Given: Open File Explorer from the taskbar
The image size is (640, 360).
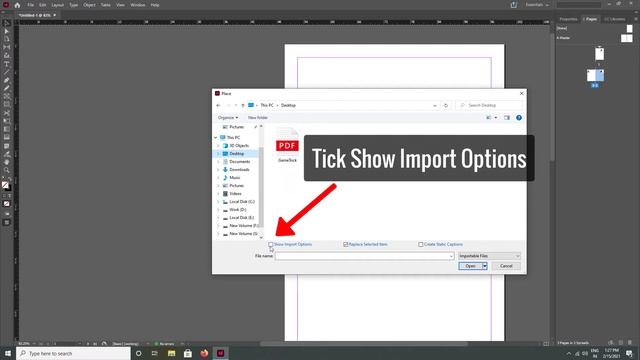Looking at the screenshot, I should coord(171,353).
